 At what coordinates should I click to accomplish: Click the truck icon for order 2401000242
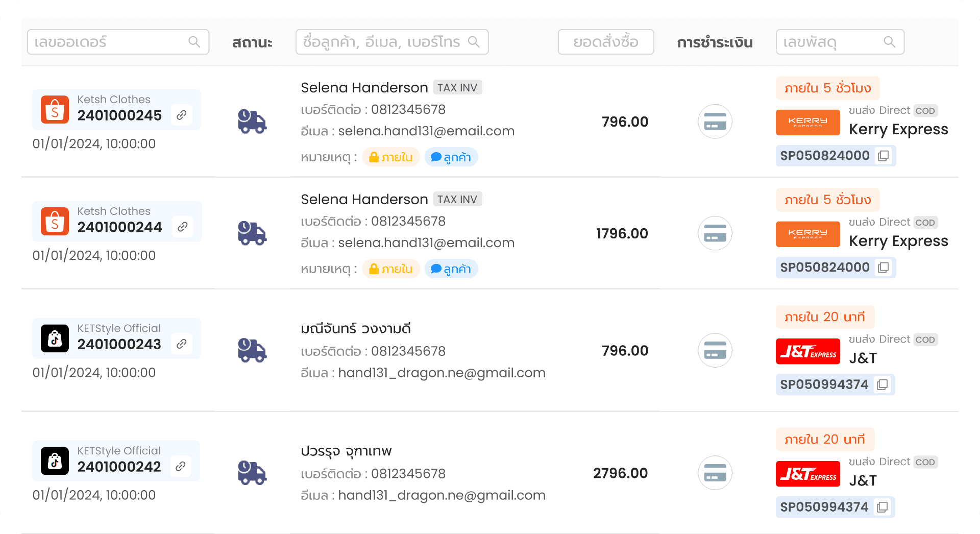point(252,473)
